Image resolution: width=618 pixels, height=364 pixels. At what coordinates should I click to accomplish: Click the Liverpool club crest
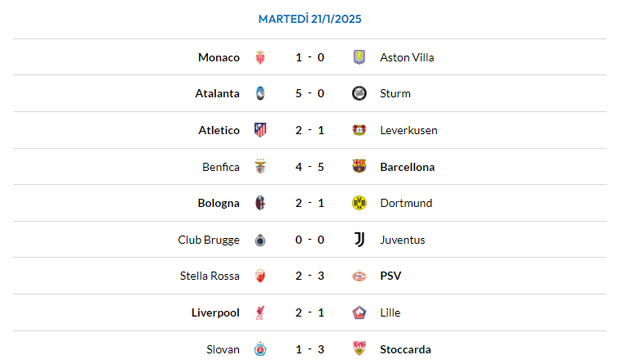[x=260, y=312]
